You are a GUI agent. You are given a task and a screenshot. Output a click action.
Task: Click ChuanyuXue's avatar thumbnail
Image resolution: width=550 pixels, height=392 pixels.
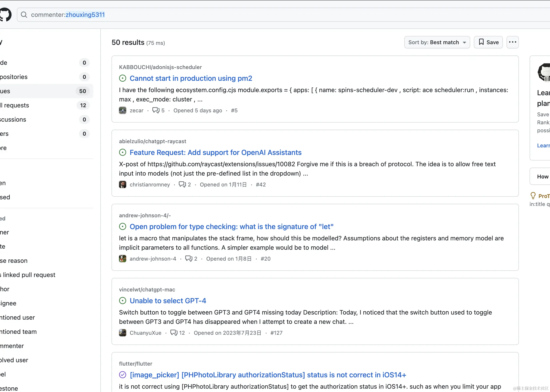[123, 333]
